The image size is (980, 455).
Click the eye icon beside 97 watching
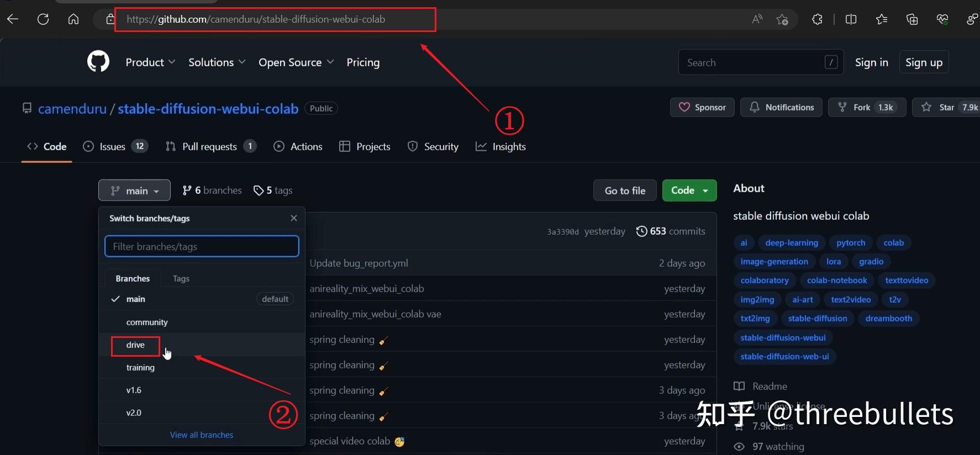coord(739,447)
